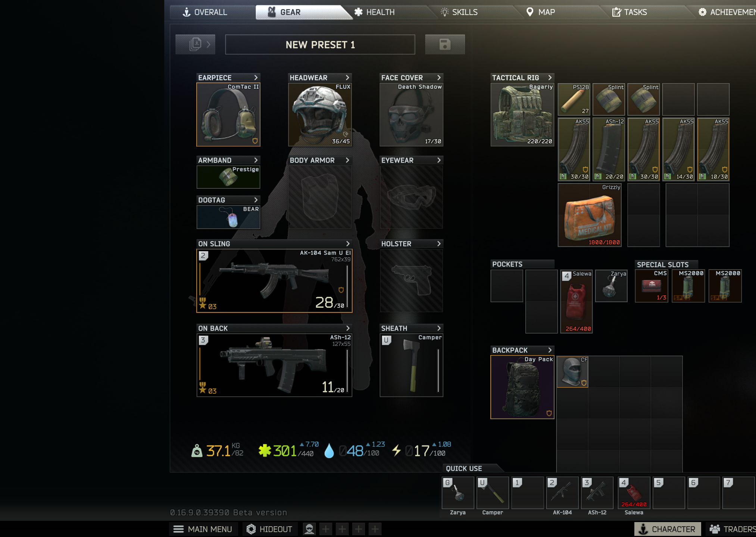Expand the TACTICAL RIG slot chevron
The height and width of the screenshot is (537, 756).
550,78
